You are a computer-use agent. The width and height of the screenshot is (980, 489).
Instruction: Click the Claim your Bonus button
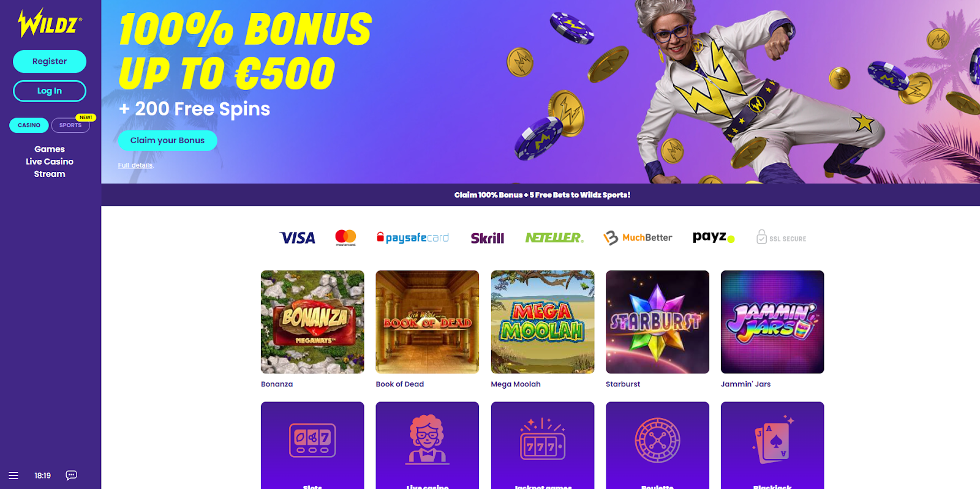(167, 140)
